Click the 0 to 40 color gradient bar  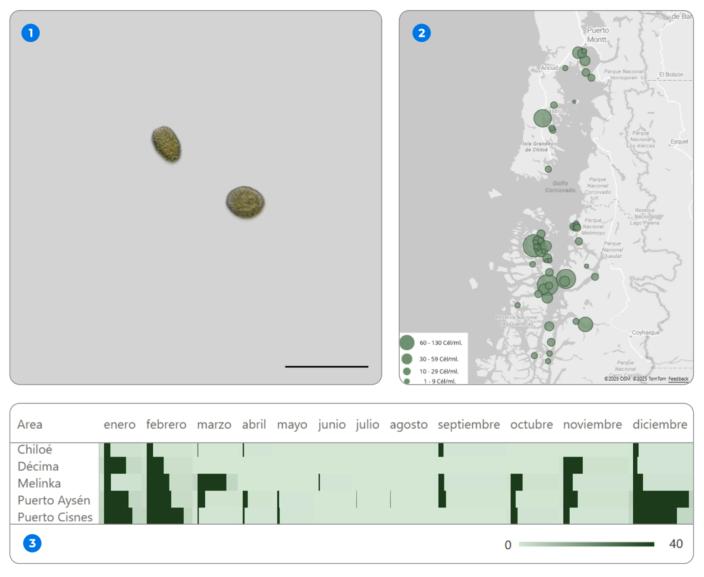pos(586,544)
